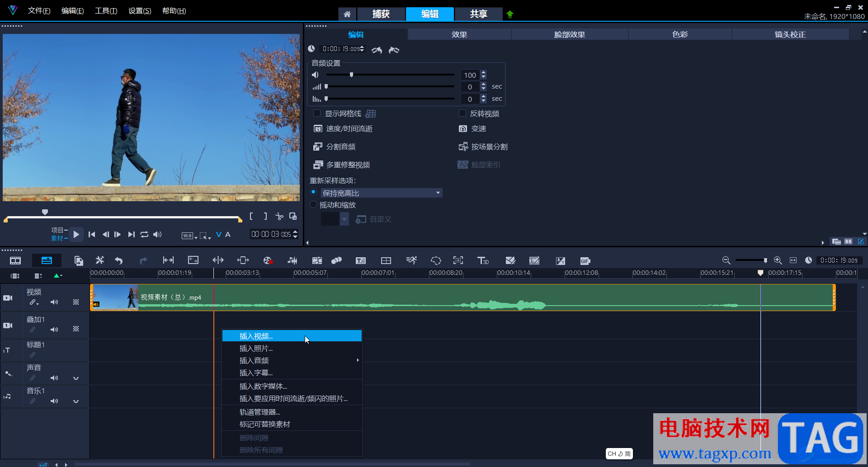The width and height of the screenshot is (868, 467).
Task: Click the home icon tab
Action: pyautogui.click(x=347, y=14)
